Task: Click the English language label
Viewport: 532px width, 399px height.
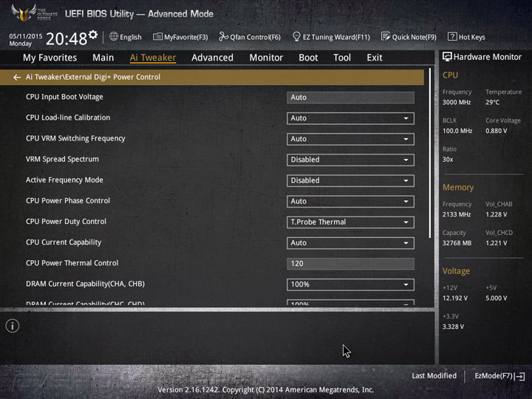Action: point(131,37)
